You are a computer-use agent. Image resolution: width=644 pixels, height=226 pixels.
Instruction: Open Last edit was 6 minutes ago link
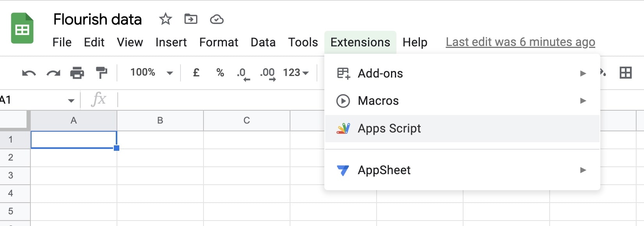(x=520, y=42)
